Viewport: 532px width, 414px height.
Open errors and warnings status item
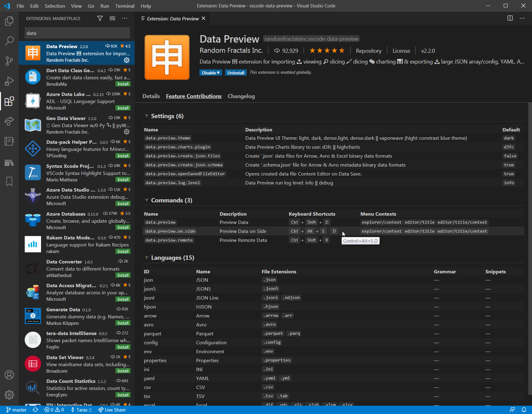(x=54, y=410)
